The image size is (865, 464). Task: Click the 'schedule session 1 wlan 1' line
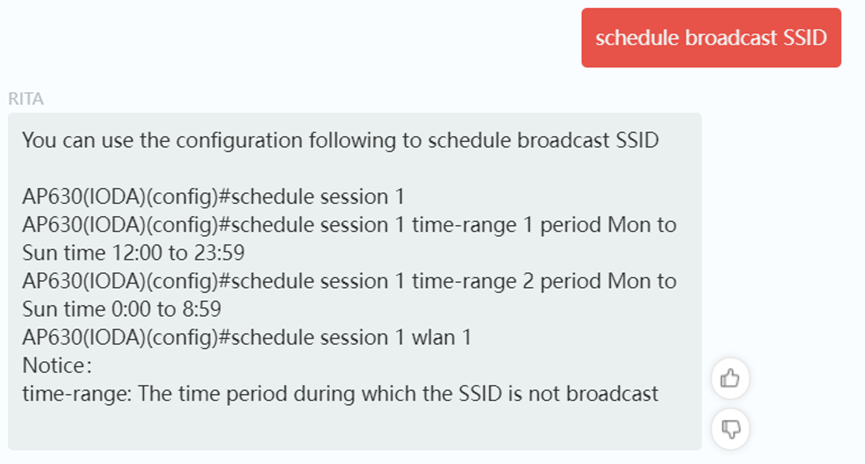pos(247,337)
